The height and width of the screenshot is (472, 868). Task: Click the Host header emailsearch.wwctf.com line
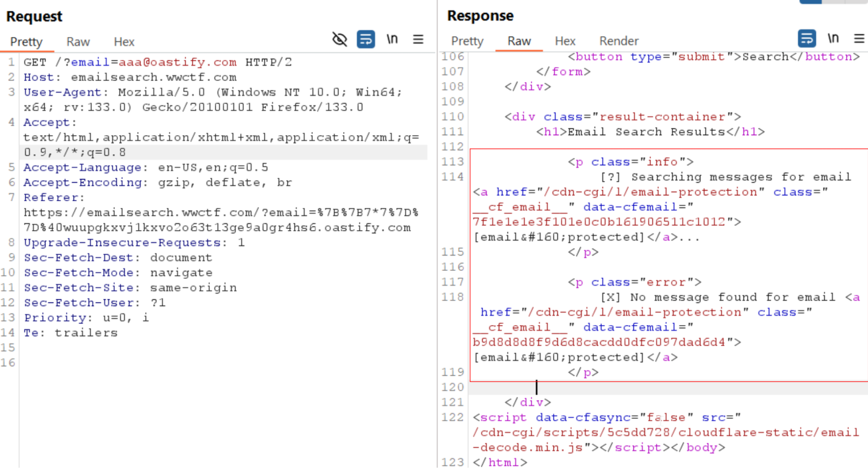click(153, 78)
